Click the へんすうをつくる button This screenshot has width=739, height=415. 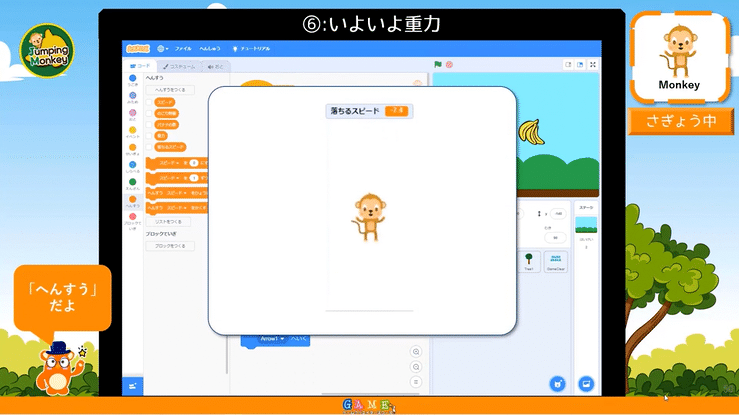coord(170,90)
